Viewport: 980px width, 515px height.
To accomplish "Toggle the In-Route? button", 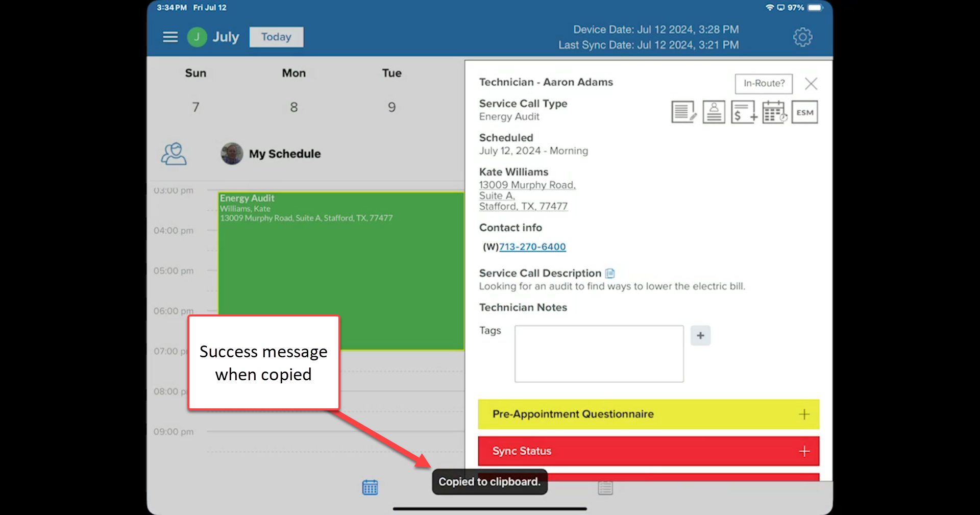I will click(764, 84).
